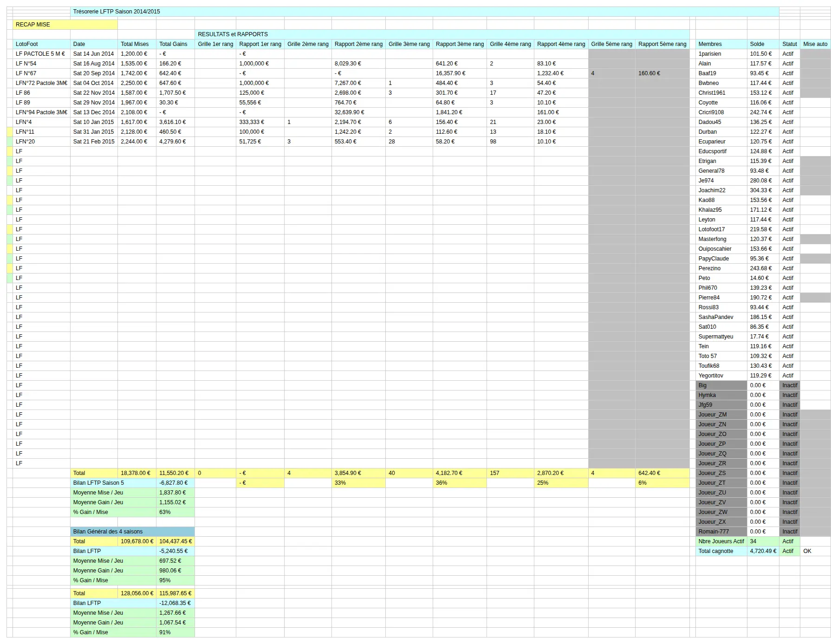Click member name 'Supermattyeu'
Image resolution: width=831 pixels, height=644 pixels.
721,337
